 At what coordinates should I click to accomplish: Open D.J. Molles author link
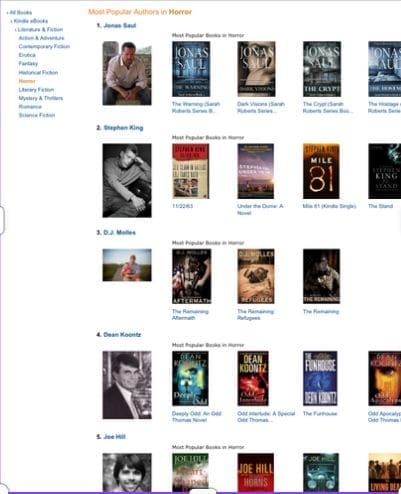[119, 232]
